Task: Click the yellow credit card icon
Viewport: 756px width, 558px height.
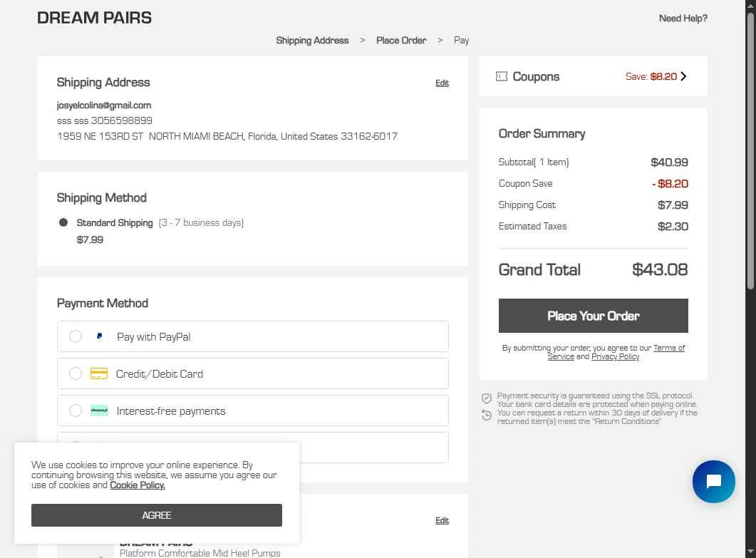Action: click(99, 373)
